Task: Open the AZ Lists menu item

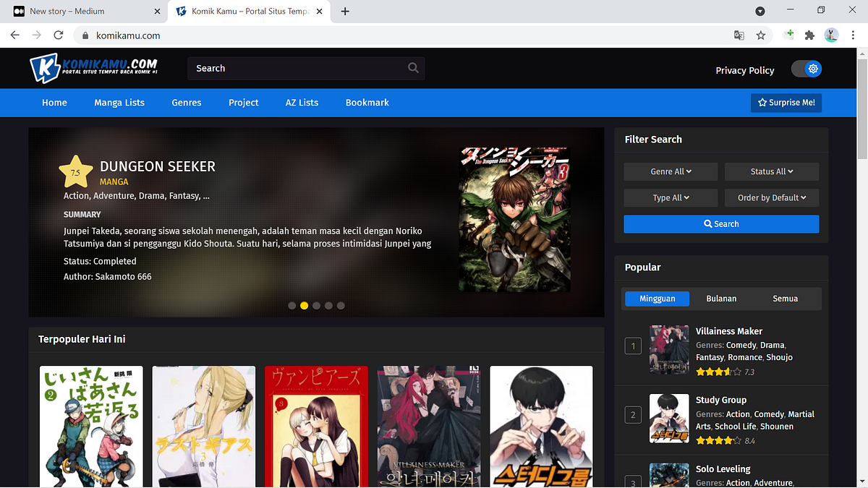Action: [x=302, y=103]
